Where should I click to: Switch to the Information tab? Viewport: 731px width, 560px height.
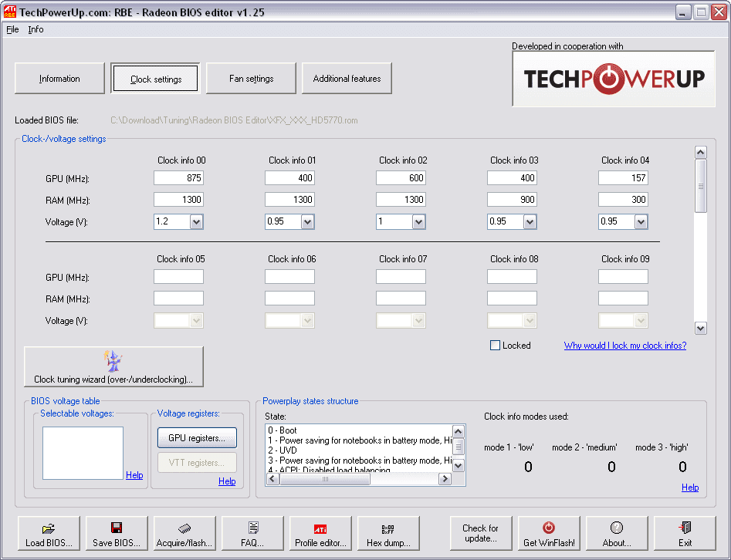coord(59,79)
